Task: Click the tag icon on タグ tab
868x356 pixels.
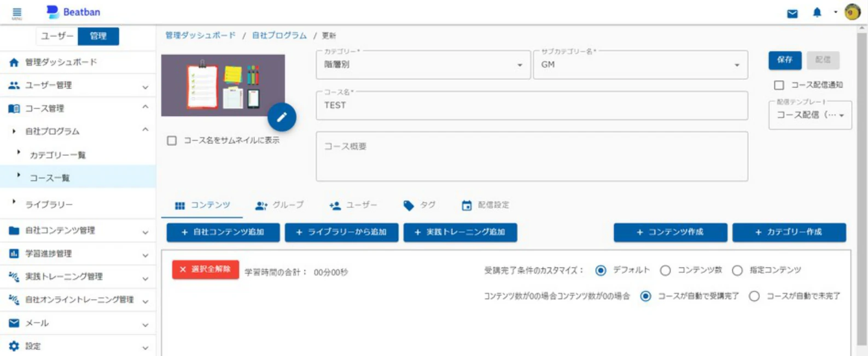Action: point(409,206)
